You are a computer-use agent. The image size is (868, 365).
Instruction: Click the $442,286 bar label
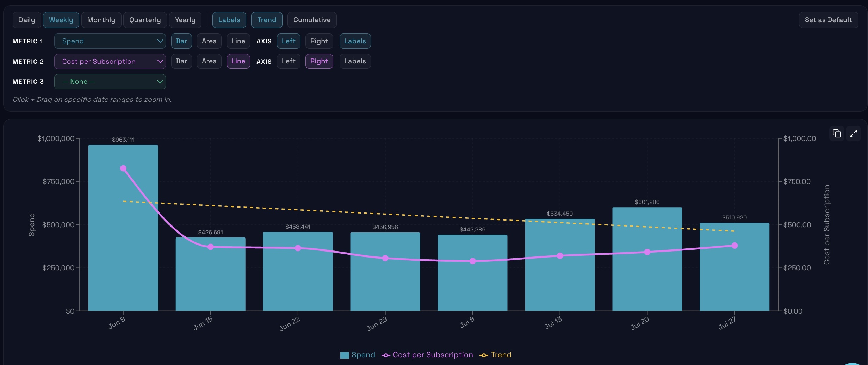(472, 230)
